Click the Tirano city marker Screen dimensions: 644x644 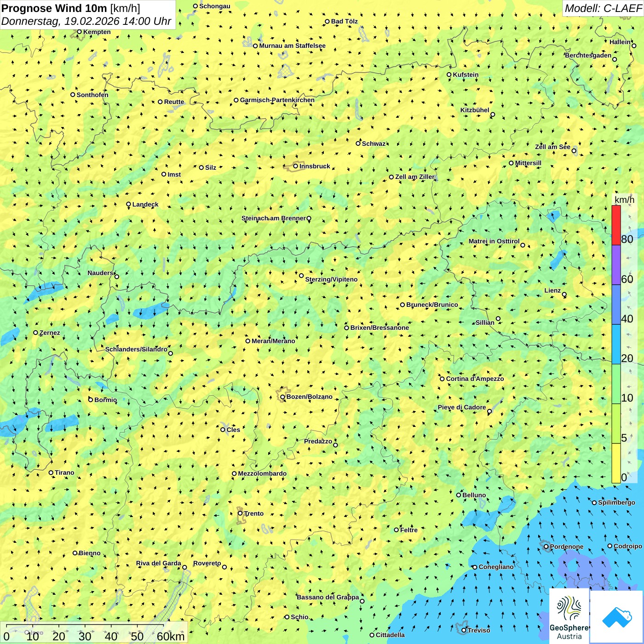51,472
